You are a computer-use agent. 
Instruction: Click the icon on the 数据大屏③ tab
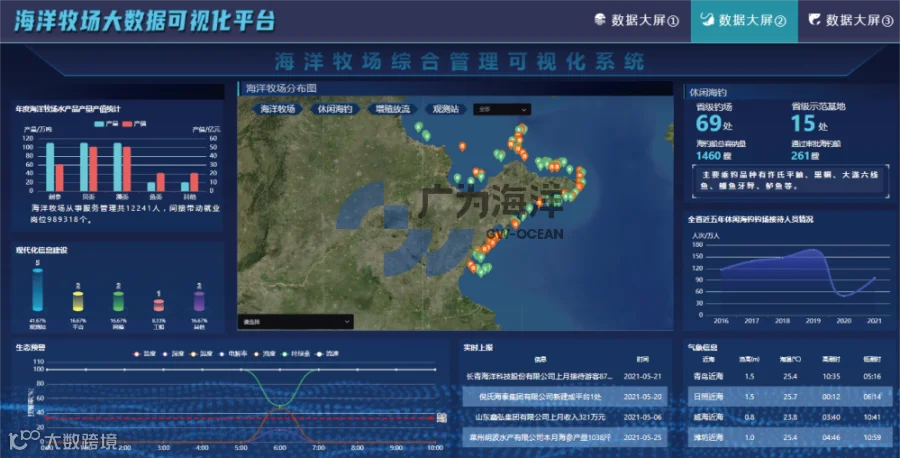[x=814, y=20]
